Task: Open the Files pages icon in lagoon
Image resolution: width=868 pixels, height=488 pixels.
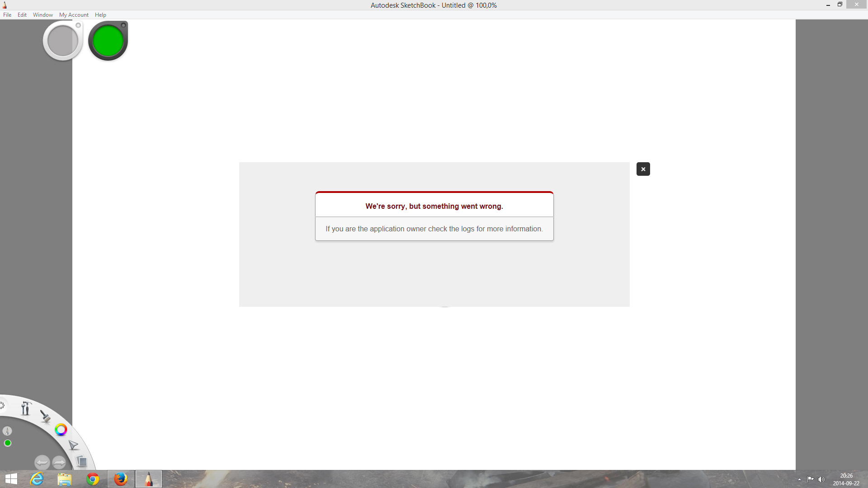Action: (x=82, y=461)
